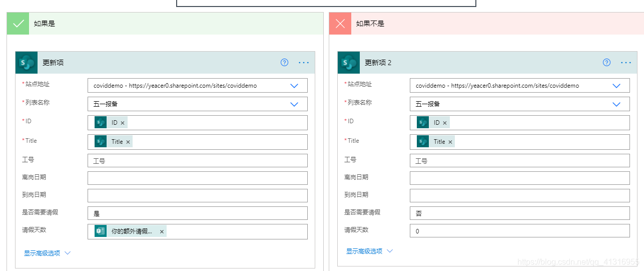
Task: Click SharePoint icon on 更新项 card header
Action: click(27, 63)
